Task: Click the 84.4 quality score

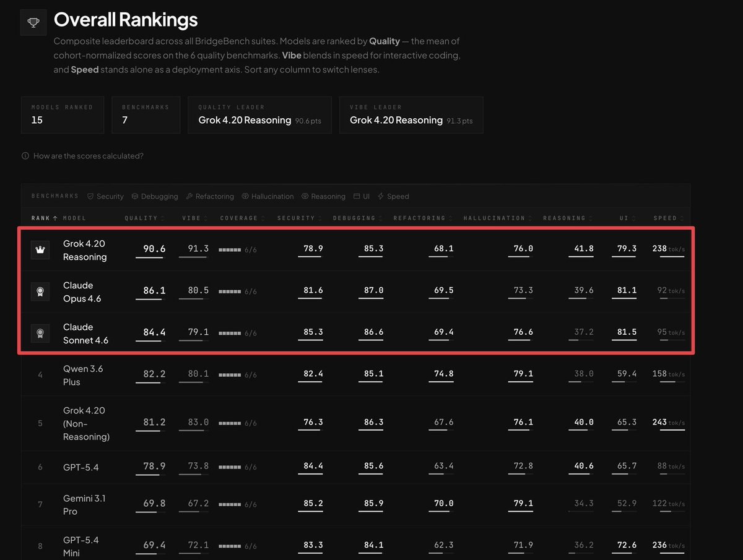Action: point(154,332)
